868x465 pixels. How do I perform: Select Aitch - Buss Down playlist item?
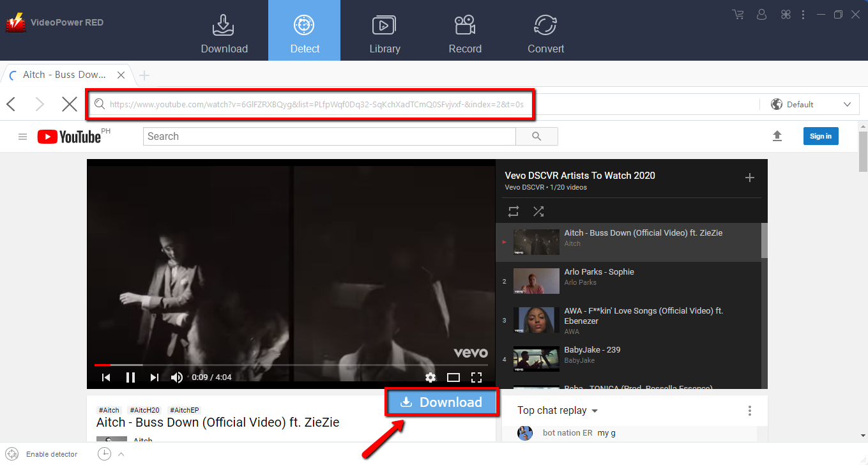pyautogui.click(x=628, y=242)
